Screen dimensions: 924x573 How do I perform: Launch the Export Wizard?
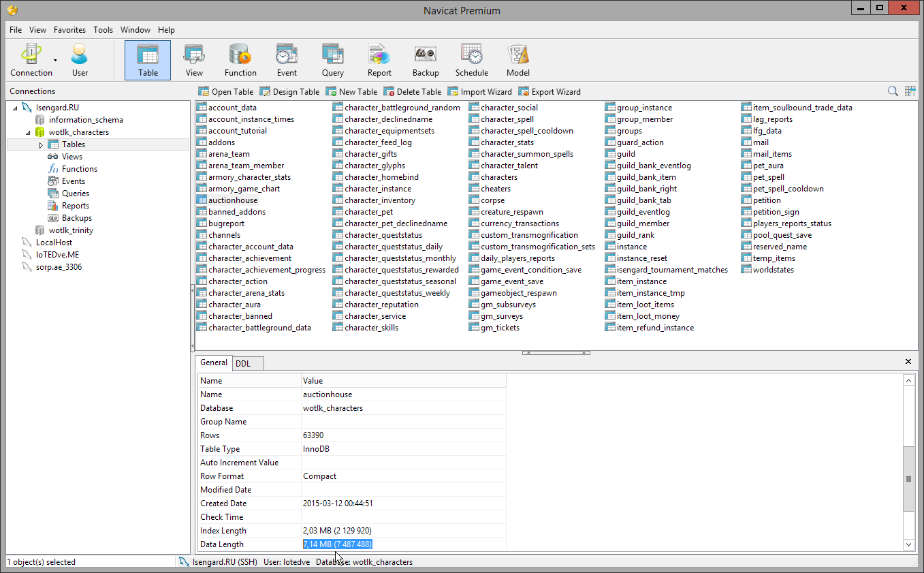pyautogui.click(x=549, y=91)
